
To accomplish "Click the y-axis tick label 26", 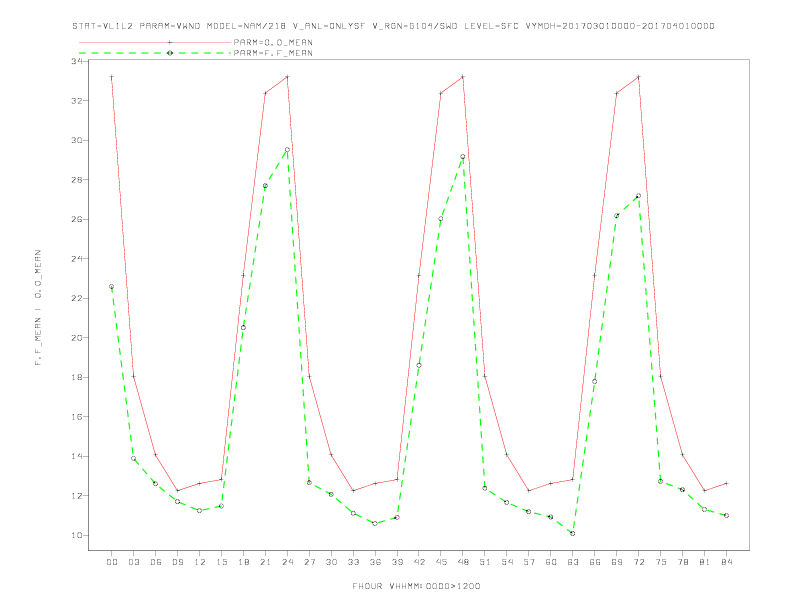I will point(77,219).
